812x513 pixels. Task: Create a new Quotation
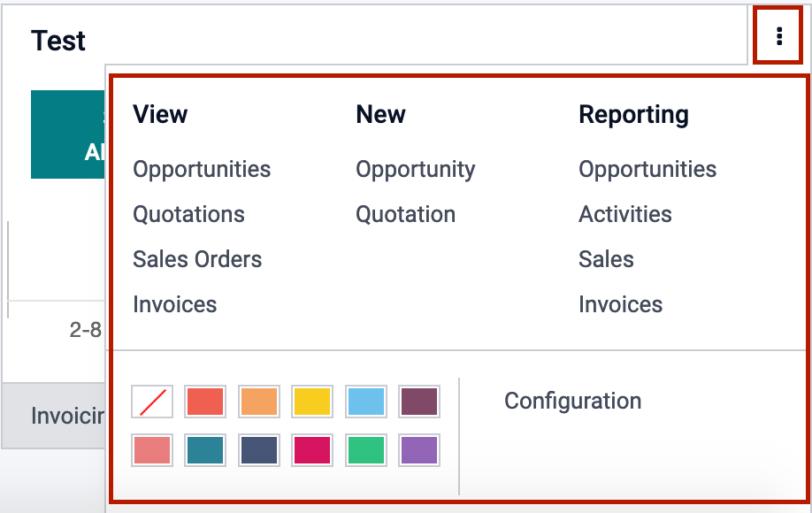[405, 214]
